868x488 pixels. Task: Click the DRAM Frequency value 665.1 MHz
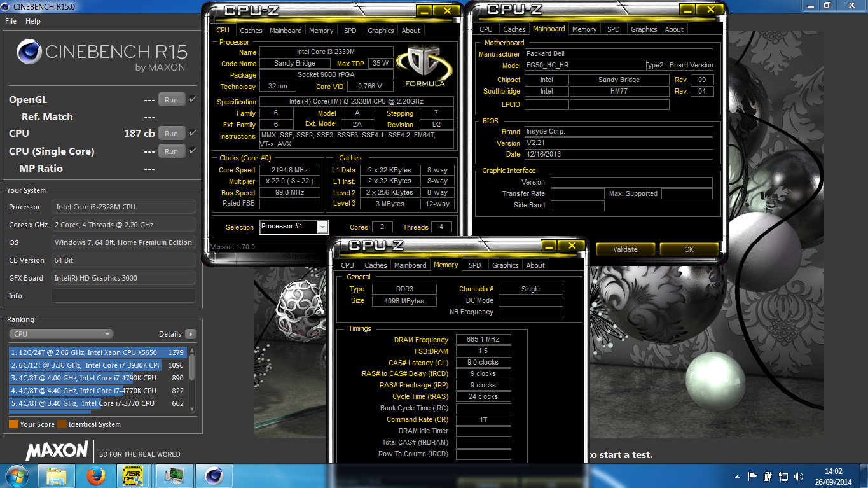coord(483,340)
